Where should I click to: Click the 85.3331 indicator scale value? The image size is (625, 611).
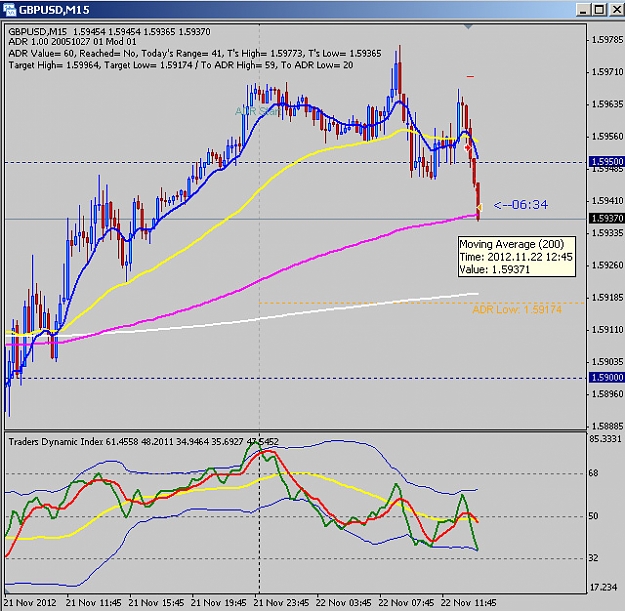[x=605, y=439]
